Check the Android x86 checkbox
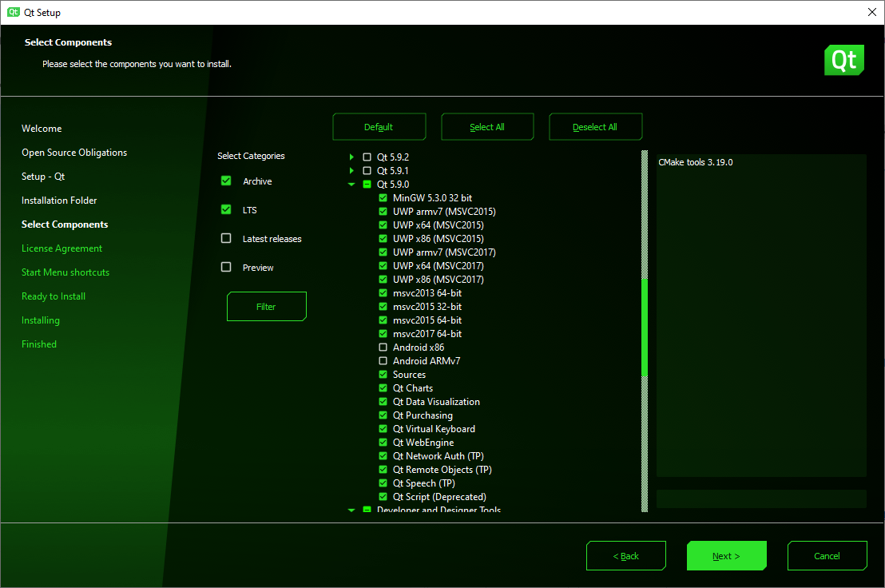 click(383, 347)
